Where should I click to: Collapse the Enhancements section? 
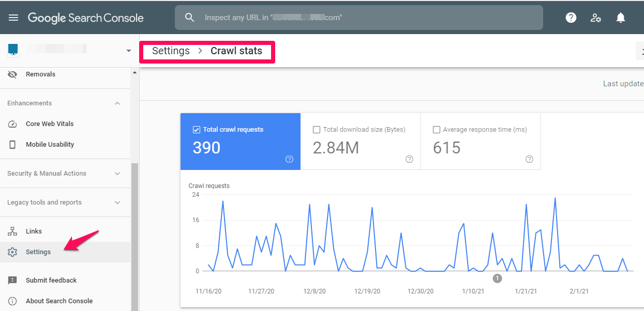click(117, 103)
